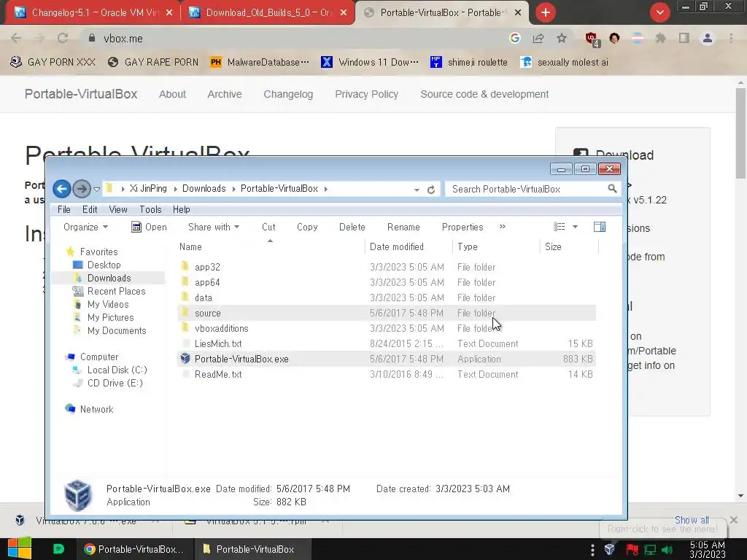This screenshot has height=560, width=747.
Task: Select Network in navigation pane
Action: tap(97, 410)
